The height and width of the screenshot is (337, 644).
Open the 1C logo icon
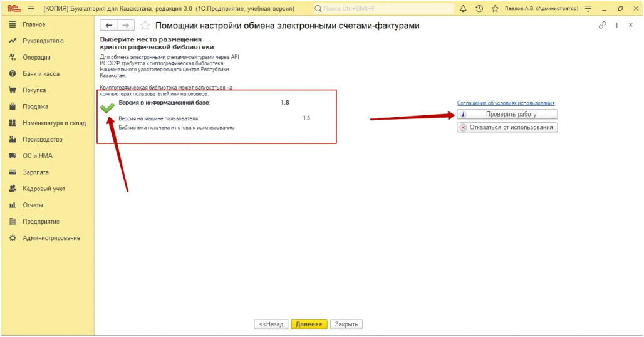click(12, 8)
